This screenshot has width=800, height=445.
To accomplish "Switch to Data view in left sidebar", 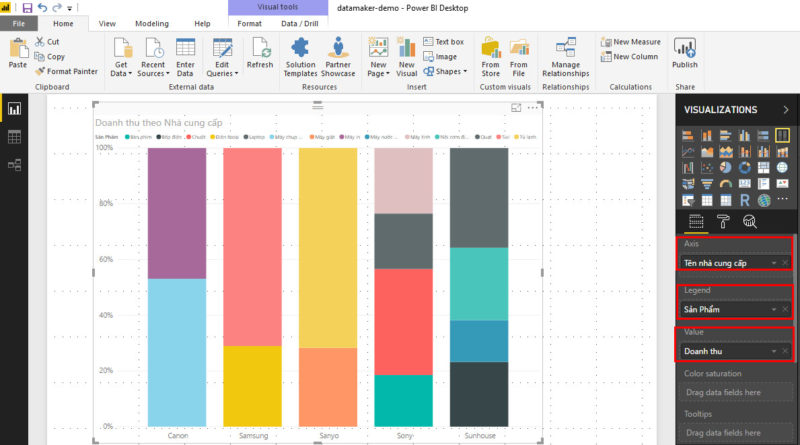I will [x=15, y=137].
